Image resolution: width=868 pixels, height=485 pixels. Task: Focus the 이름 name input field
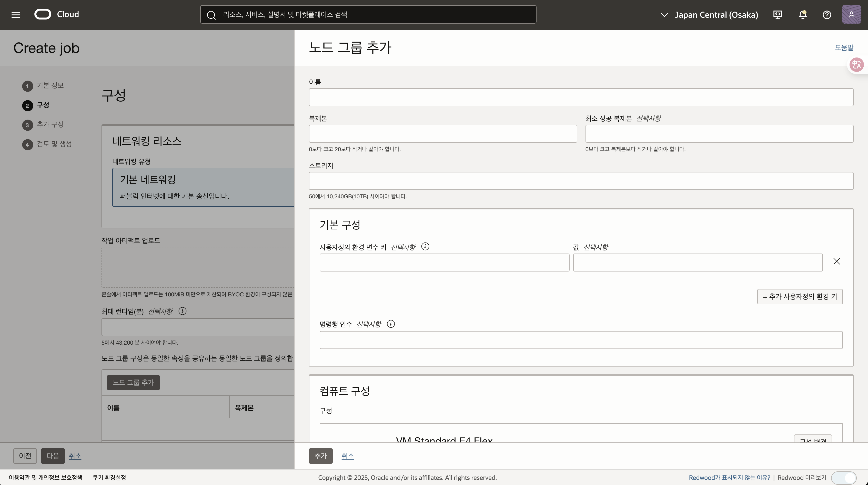[x=581, y=98]
